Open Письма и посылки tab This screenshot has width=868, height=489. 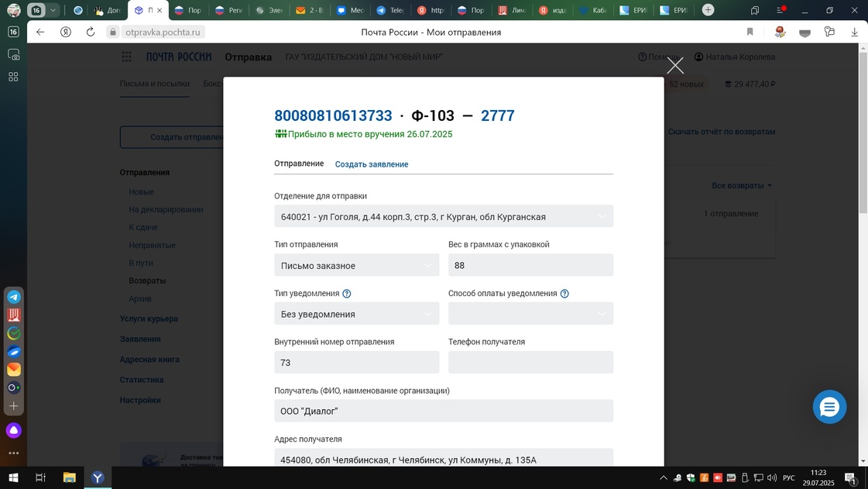tap(154, 84)
